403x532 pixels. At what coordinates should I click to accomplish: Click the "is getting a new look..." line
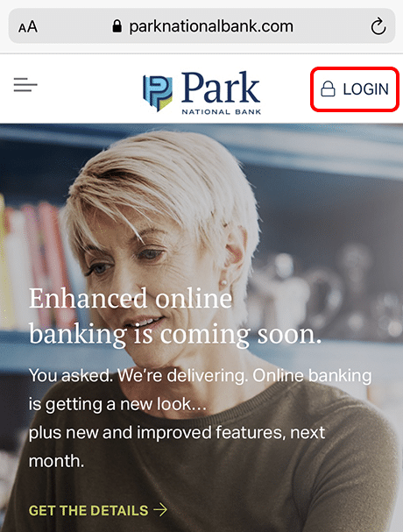117,405
